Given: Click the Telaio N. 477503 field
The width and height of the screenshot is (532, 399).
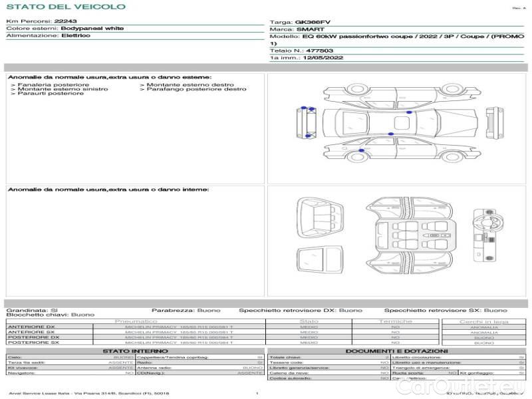Looking at the screenshot, I should click(x=302, y=51).
